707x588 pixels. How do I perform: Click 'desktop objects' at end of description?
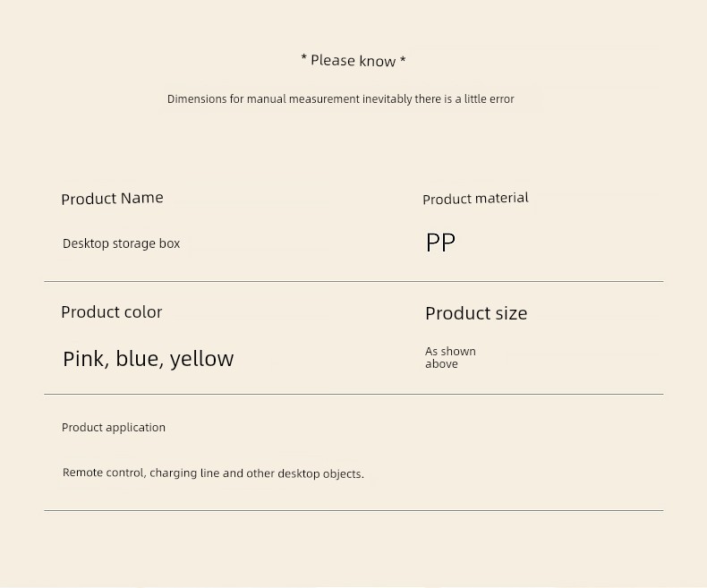click(320, 473)
